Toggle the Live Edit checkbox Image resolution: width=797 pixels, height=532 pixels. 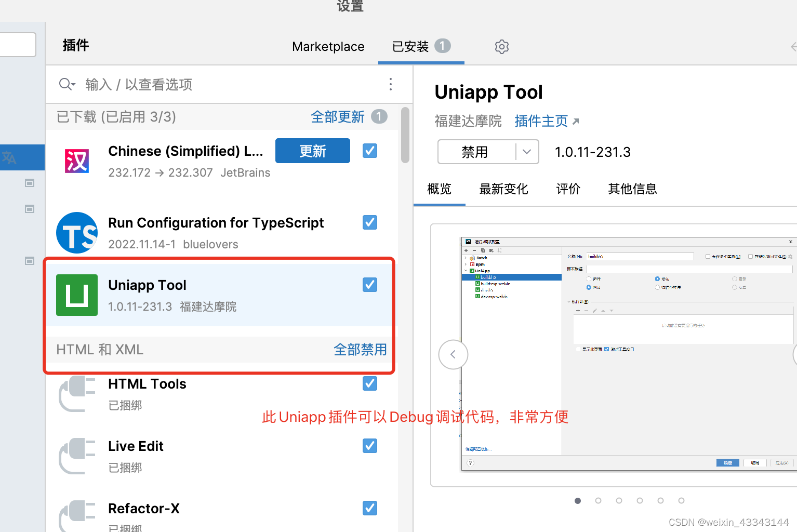pyautogui.click(x=370, y=446)
